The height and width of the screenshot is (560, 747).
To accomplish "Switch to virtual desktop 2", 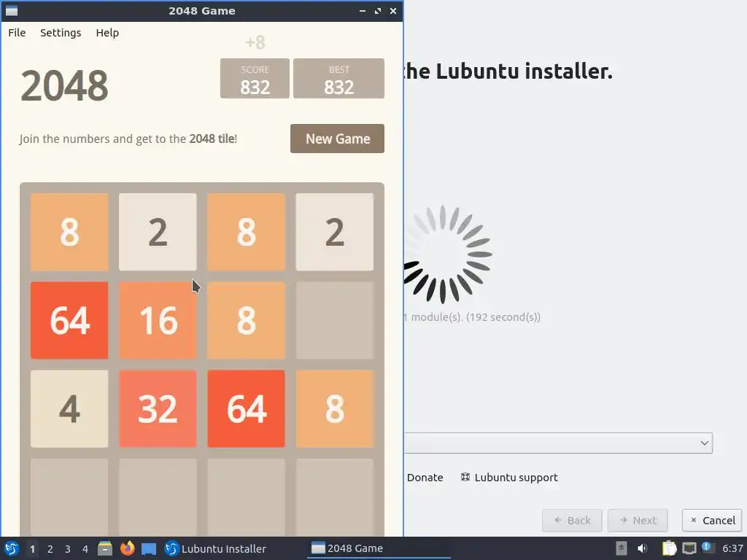I will click(x=50, y=549).
